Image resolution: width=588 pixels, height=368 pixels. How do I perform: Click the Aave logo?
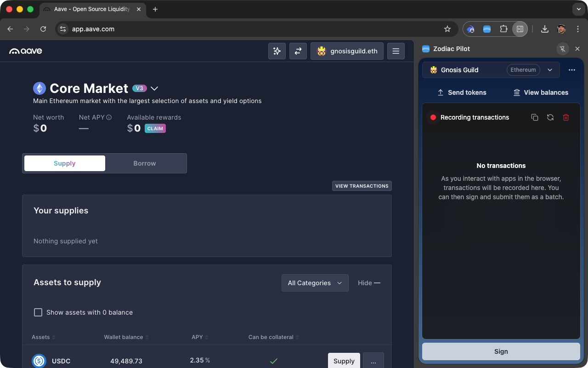[26, 51]
